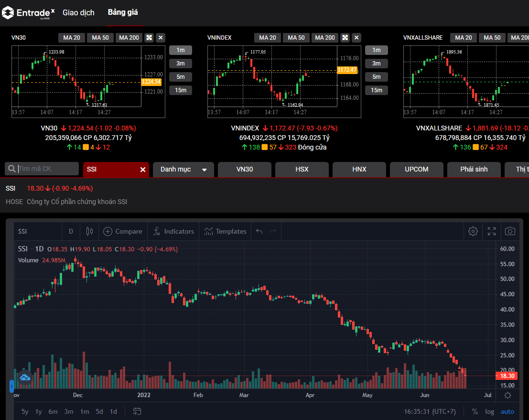
Task: Switch to the HSX tab
Action: [302, 169]
